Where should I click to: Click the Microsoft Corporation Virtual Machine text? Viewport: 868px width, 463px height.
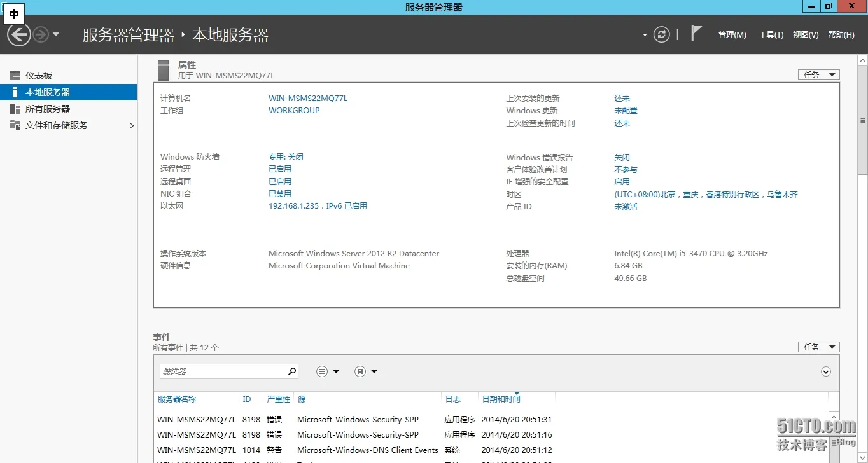point(339,266)
